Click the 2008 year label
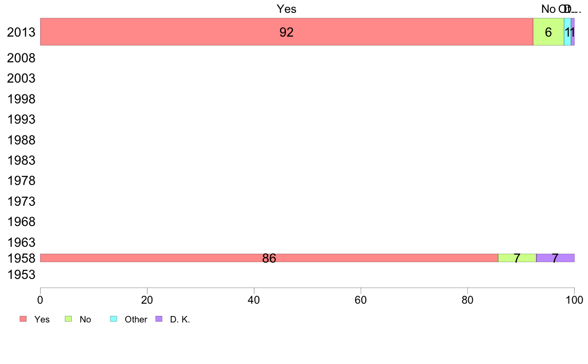588x364 pixels. [21, 58]
